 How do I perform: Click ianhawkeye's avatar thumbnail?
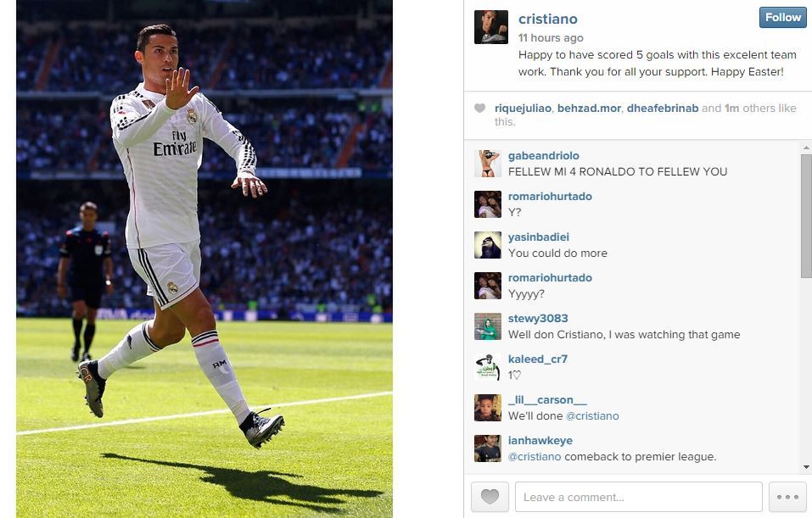[488, 448]
